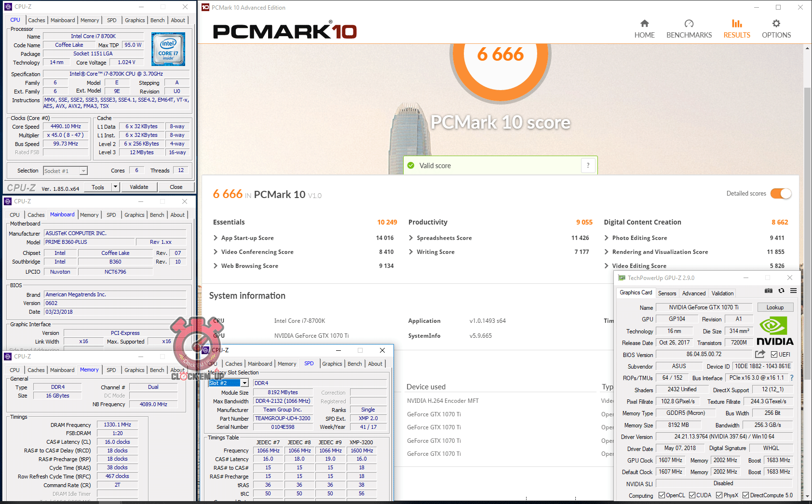This screenshot has height=504, width=812.
Task: Go to Benchmarks gauge icon
Action: click(x=689, y=24)
